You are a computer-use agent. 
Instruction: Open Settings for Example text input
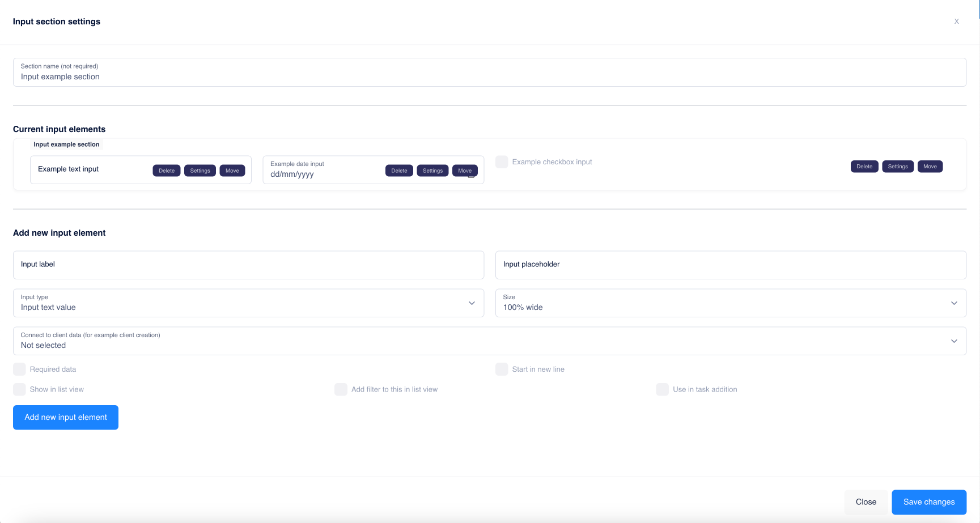pyautogui.click(x=200, y=171)
